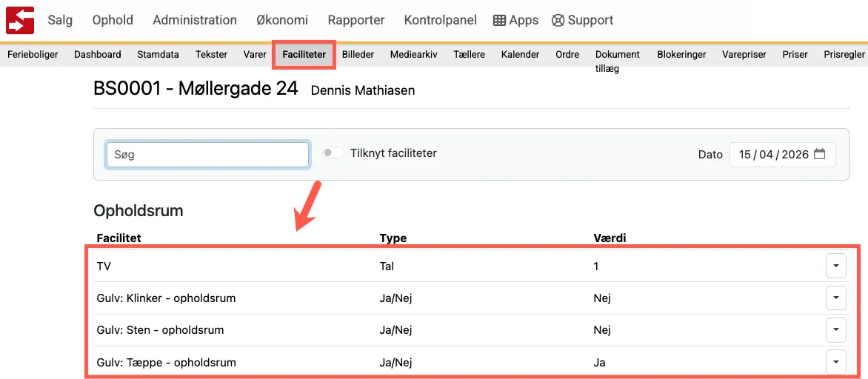
Task: Open the Dokument tillæg tab
Action: 617,61
